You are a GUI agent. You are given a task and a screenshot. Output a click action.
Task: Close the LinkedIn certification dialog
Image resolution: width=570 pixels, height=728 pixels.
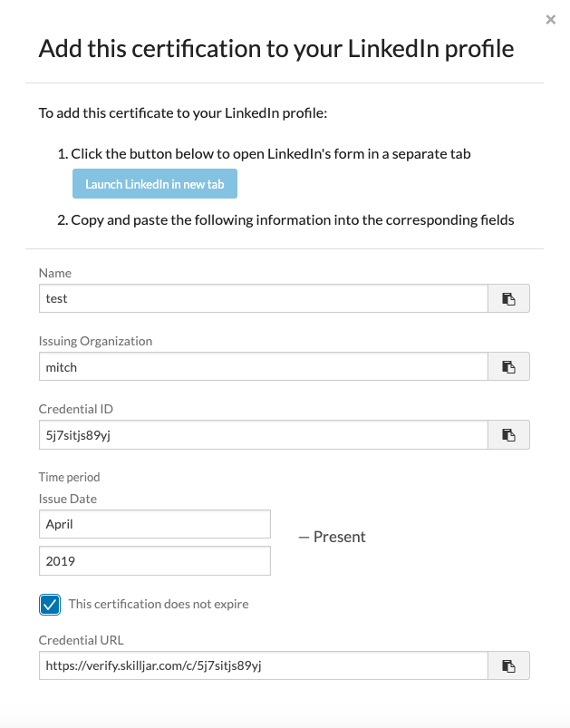click(550, 20)
